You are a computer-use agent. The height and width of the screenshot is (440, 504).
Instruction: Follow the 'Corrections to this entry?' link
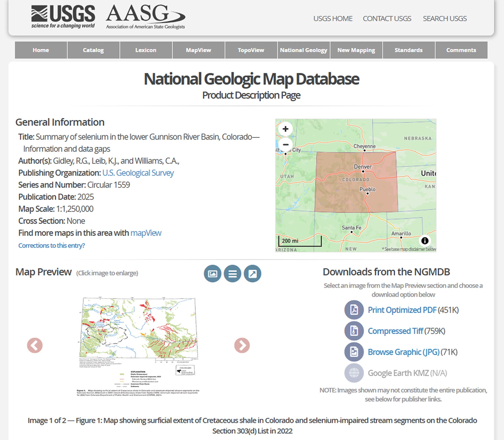pos(52,245)
